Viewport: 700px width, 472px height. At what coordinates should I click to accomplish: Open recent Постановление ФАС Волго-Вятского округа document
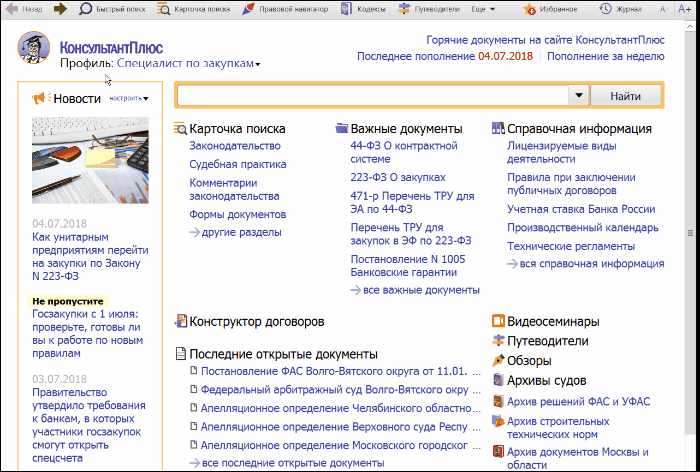(335, 371)
